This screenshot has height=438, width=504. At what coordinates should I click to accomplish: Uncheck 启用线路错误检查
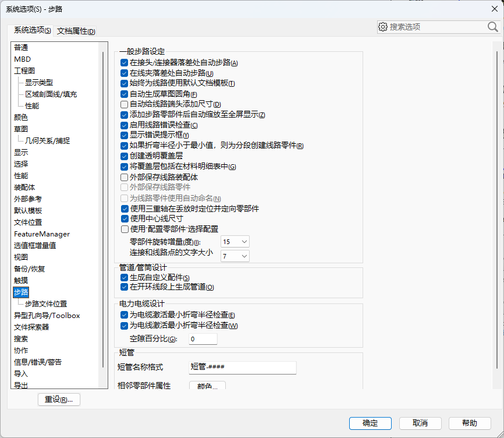[x=124, y=125]
